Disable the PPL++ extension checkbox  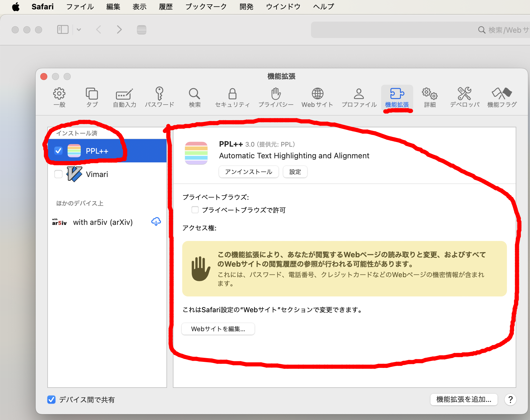click(58, 151)
